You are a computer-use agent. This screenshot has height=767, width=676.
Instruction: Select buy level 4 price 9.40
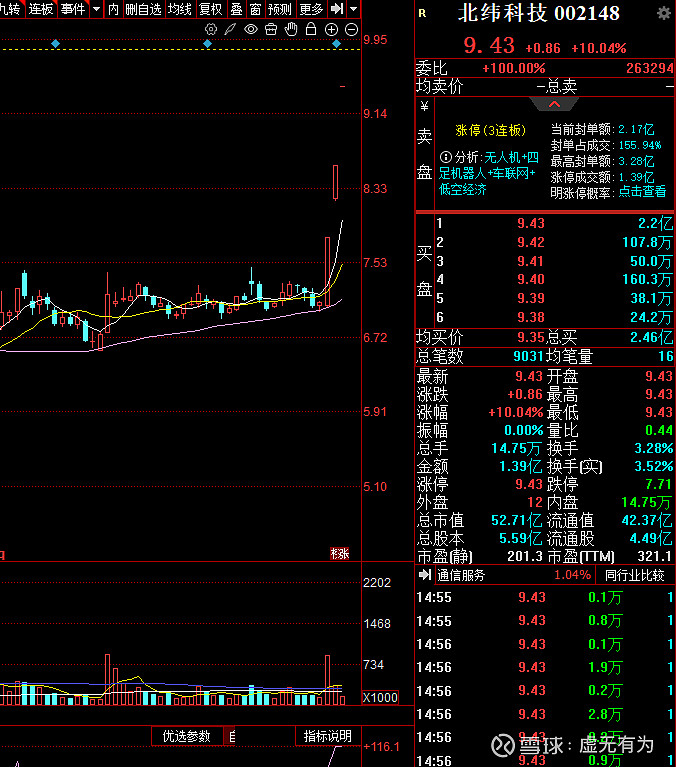click(531, 279)
